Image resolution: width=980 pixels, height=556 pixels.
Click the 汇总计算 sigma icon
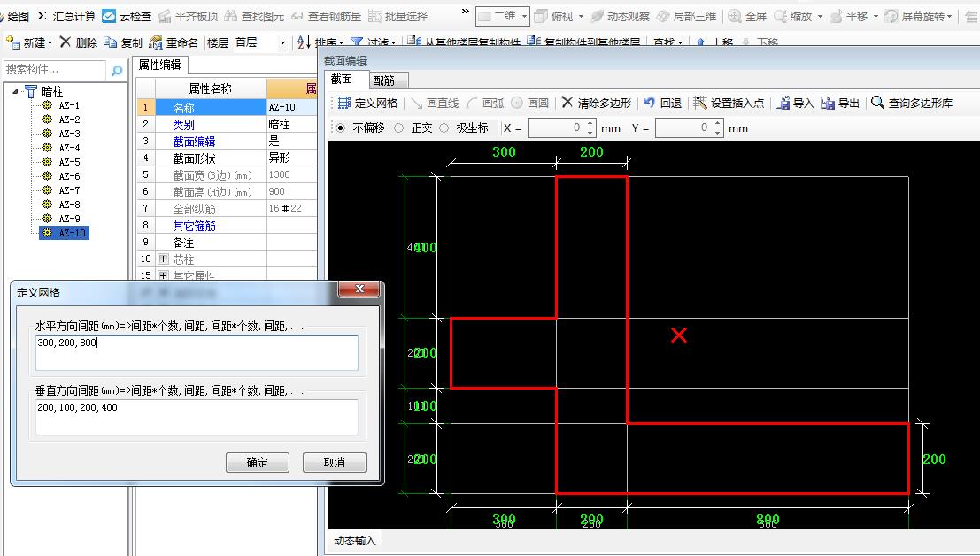tap(42, 16)
